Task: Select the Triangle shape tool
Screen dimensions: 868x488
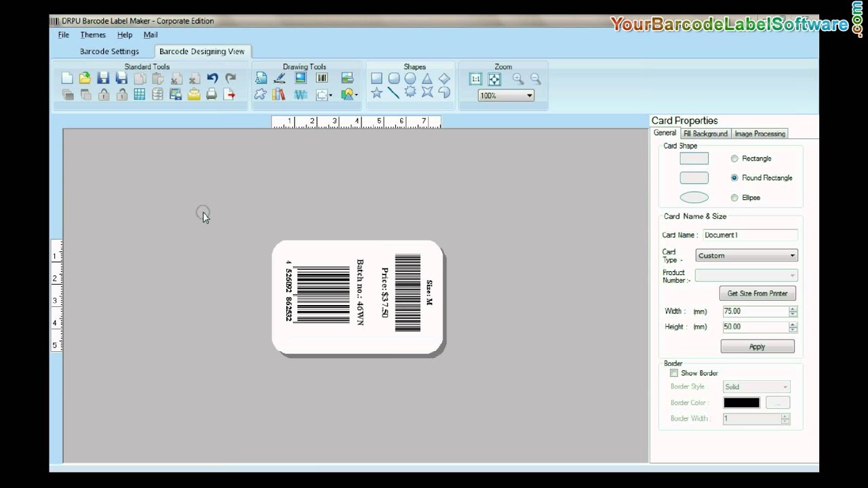Action: 427,79
